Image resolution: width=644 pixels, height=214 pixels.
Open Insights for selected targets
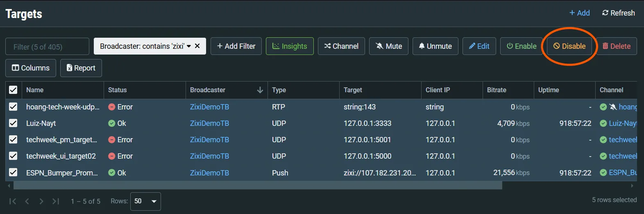pyautogui.click(x=290, y=46)
